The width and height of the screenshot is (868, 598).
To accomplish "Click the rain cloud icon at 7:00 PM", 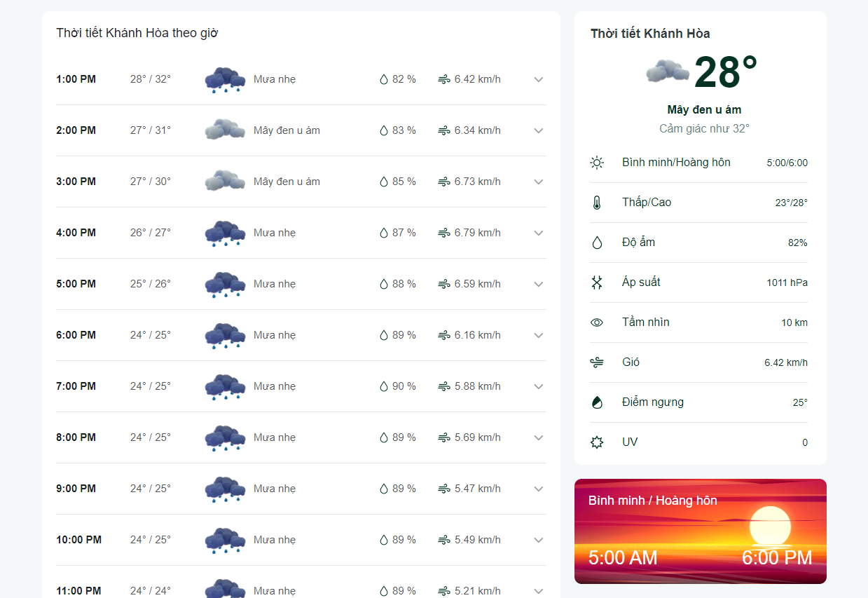I will [225, 387].
